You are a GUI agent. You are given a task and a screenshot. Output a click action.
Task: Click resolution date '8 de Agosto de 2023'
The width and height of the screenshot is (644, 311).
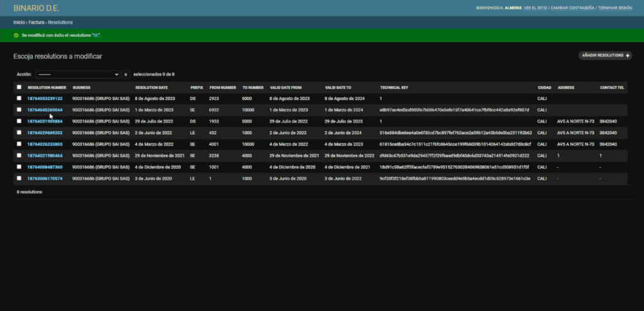click(x=155, y=99)
